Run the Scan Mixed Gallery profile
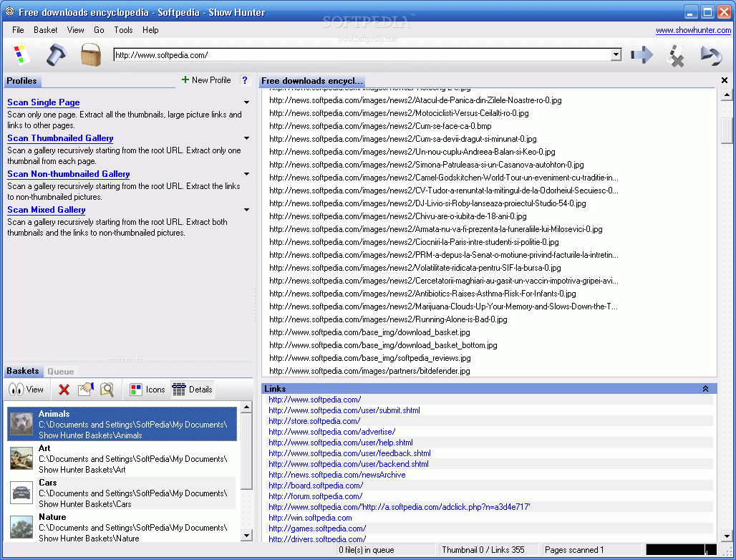Image resolution: width=736 pixels, height=560 pixels. [x=46, y=209]
